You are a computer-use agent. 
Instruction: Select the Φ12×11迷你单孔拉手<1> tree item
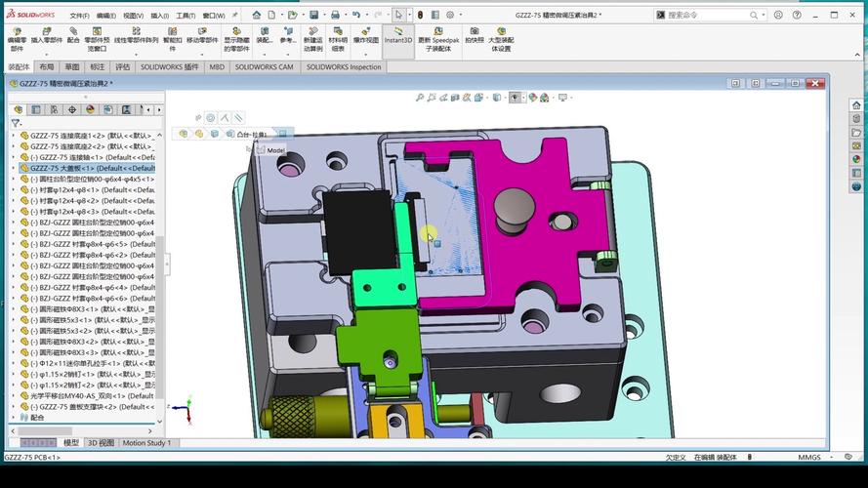(92, 363)
